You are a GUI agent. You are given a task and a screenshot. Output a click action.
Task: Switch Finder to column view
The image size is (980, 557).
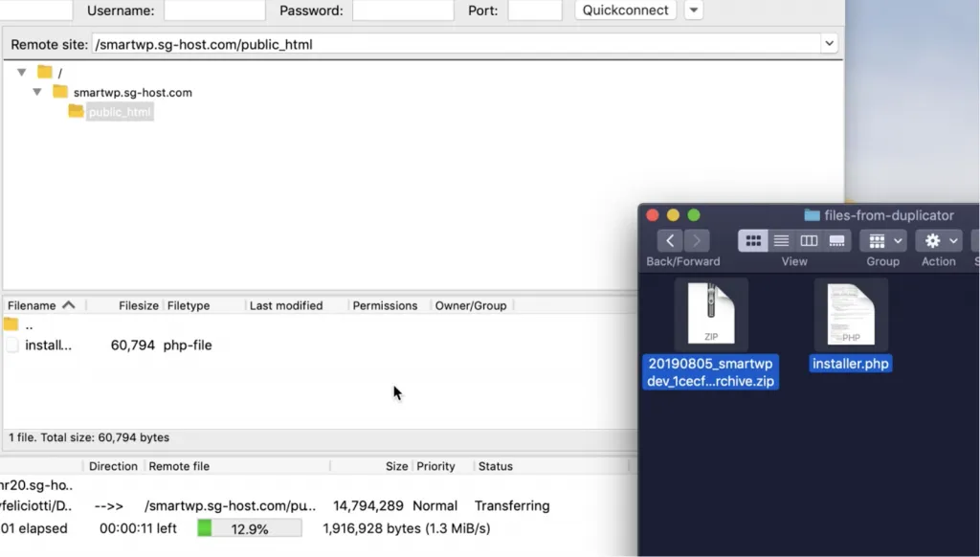(809, 240)
